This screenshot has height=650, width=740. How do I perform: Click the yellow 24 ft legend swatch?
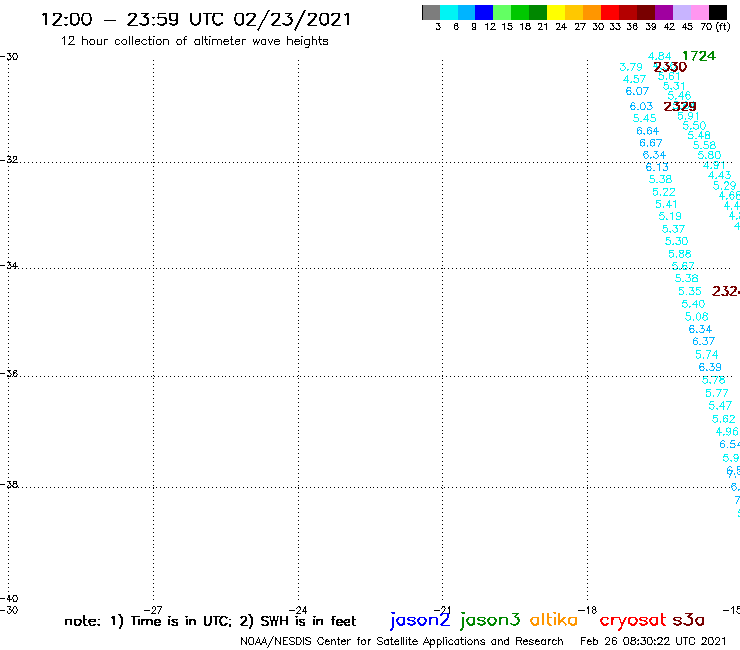pyautogui.click(x=556, y=12)
